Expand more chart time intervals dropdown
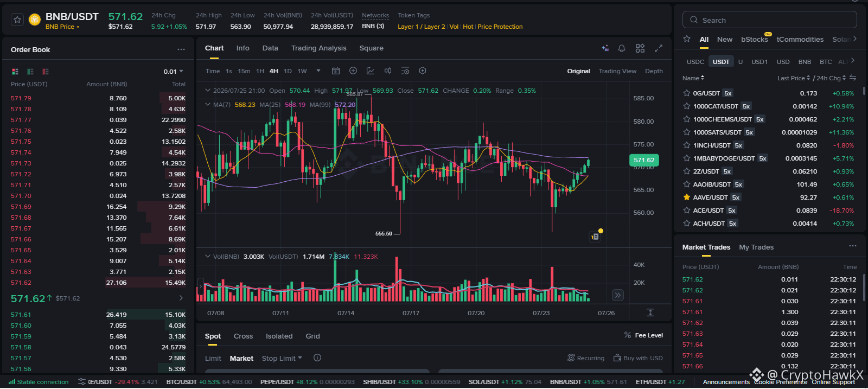Image resolution: width=868 pixels, height=389 pixels. pyautogui.click(x=318, y=71)
